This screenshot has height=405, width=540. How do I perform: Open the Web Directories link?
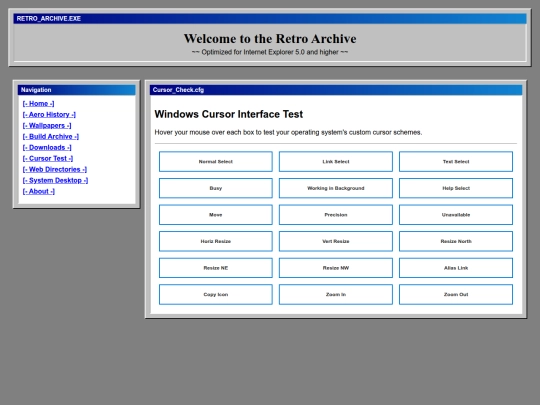(x=55, y=169)
